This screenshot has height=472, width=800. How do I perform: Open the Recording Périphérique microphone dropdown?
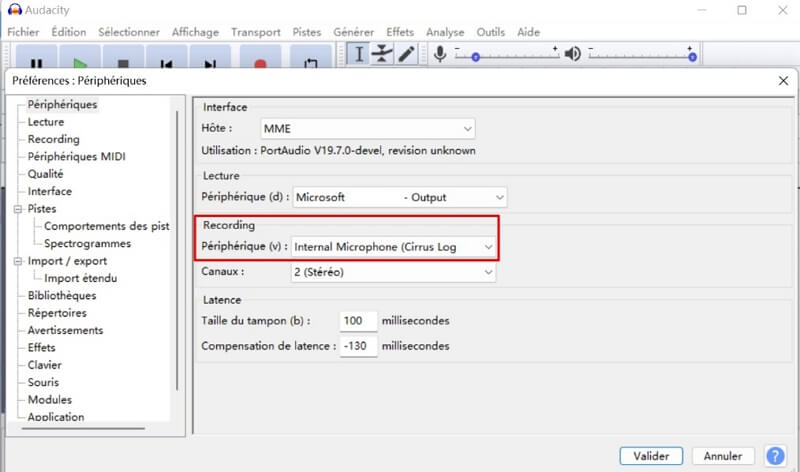pyautogui.click(x=393, y=247)
